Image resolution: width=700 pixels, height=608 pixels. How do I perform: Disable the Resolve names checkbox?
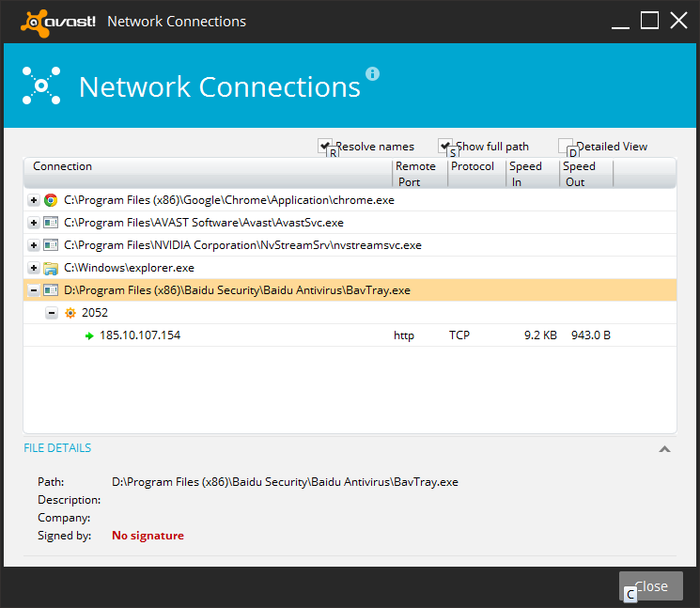point(325,146)
